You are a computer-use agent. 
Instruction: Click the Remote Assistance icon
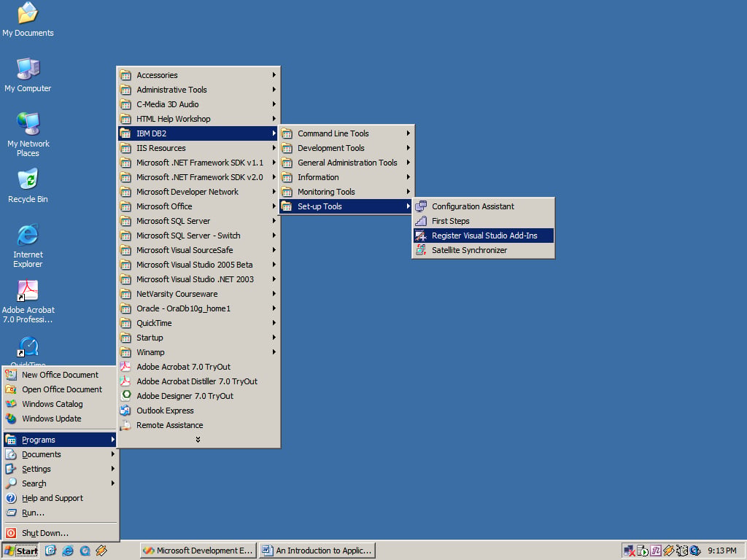[x=125, y=425]
